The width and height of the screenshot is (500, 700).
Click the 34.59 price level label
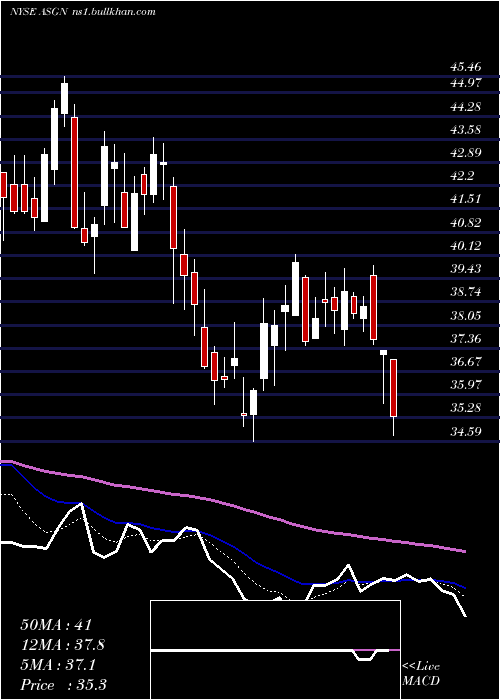coord(466,431)
